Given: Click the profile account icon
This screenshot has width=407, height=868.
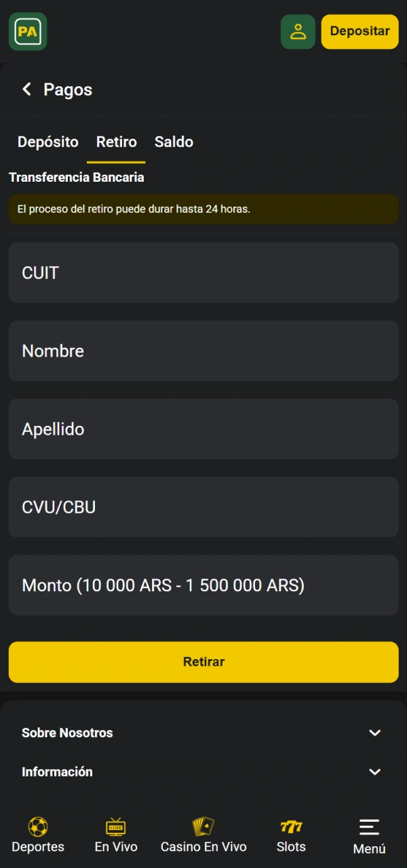Looking at the screenshot, I should [298, 31].
